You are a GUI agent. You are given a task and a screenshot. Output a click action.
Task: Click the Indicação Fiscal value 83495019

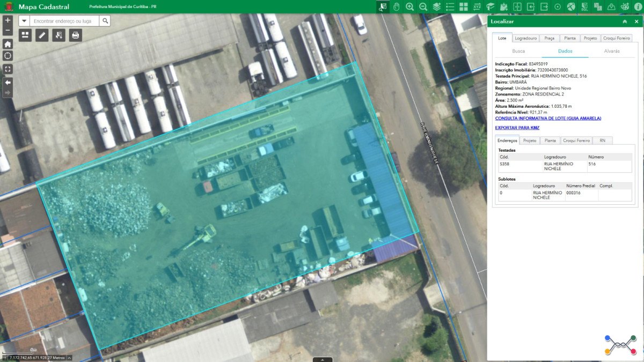538,64
